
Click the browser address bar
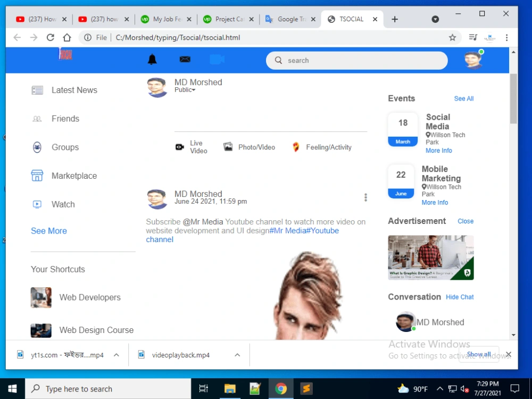[270, 37]
